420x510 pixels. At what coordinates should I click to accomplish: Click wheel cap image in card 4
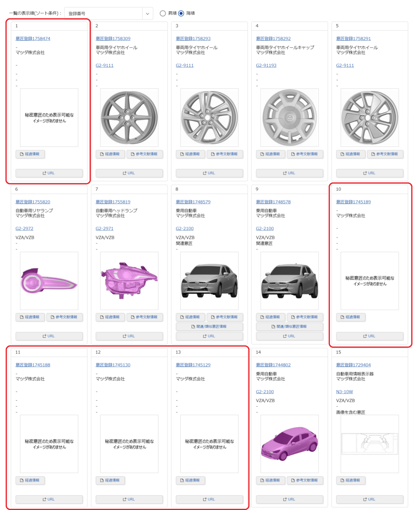289,118
